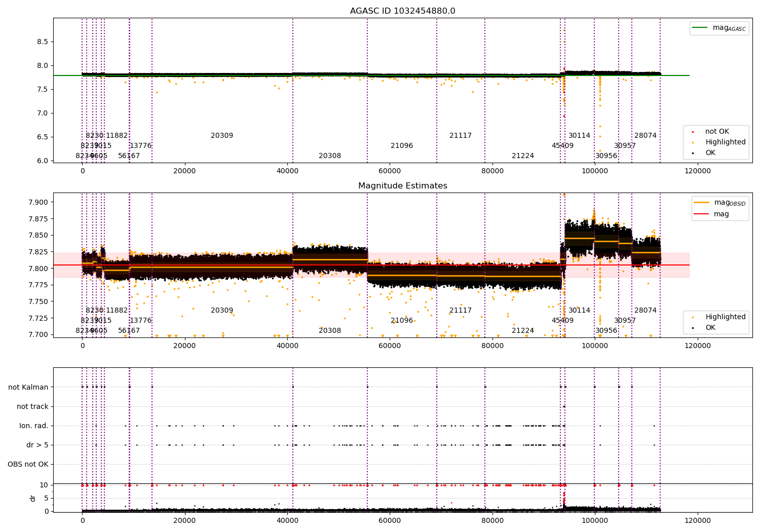This screenshot has height=532, width=760.
Task: Click the 7.0 y-axis tick label
Action: point(43,113)
